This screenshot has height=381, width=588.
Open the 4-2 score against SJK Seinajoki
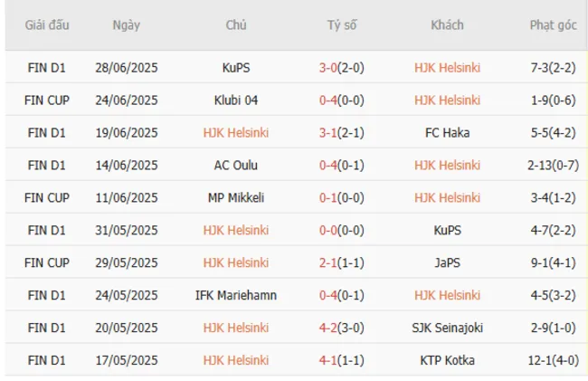[x=328, y=328]
